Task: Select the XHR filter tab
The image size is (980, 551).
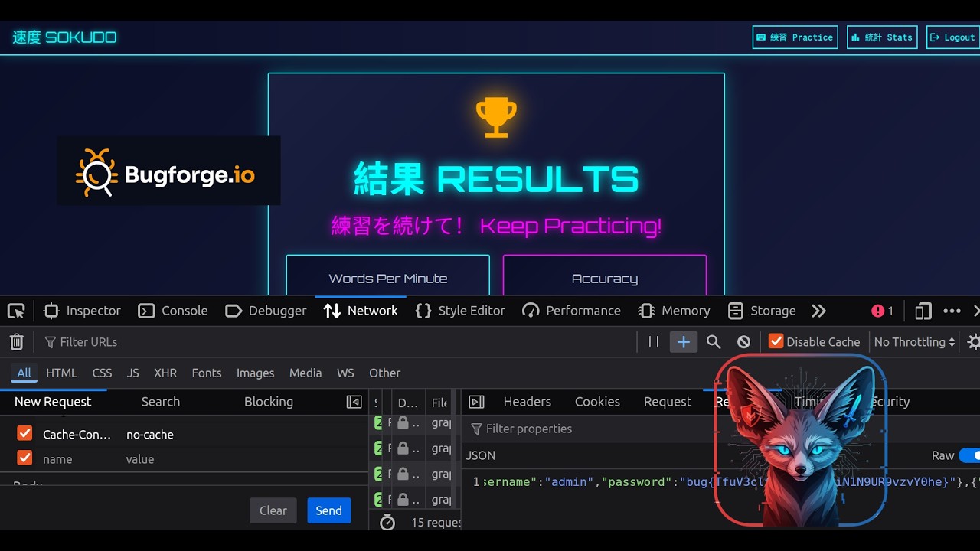Action: (165, 373)
